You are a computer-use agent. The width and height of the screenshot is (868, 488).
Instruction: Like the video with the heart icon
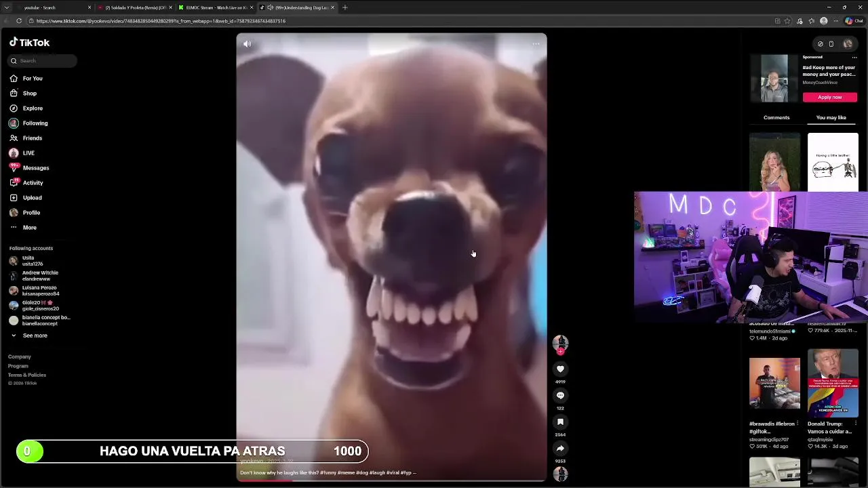(x=560, y=369)
